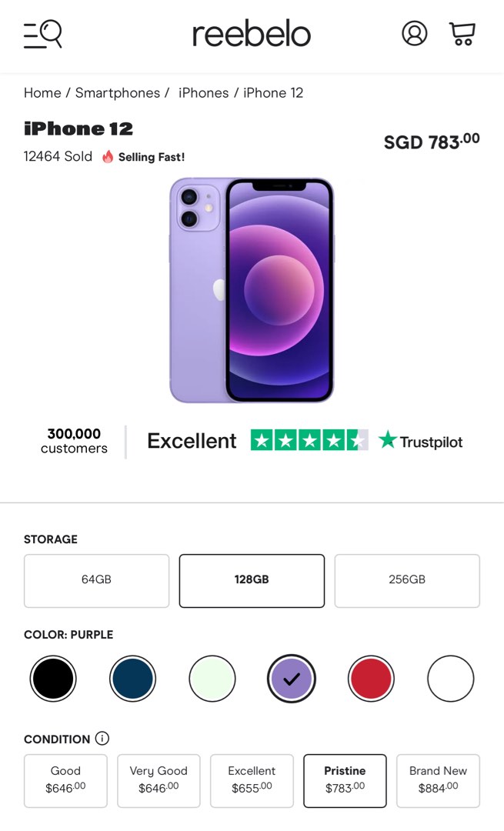Click the Trustpilot rating stars
504x831 pixels.
click(308, 439)
